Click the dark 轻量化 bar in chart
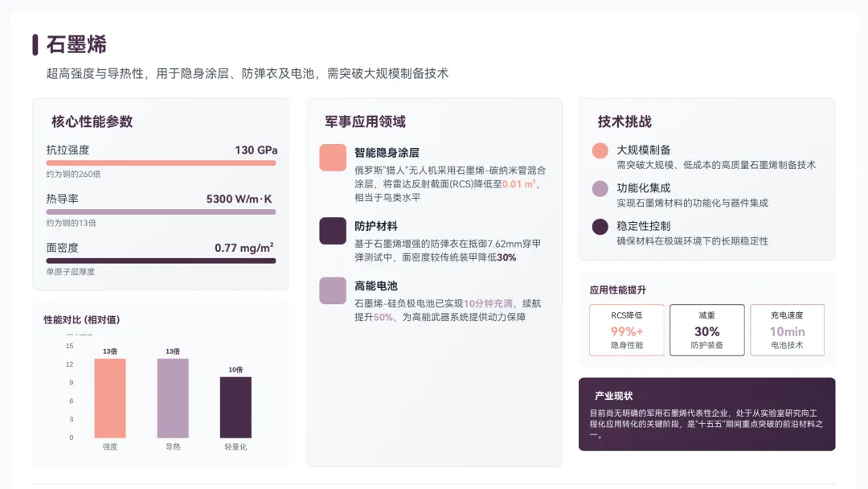Image resolution: width=868 pixels, height=489 pixels. point(235,408)
